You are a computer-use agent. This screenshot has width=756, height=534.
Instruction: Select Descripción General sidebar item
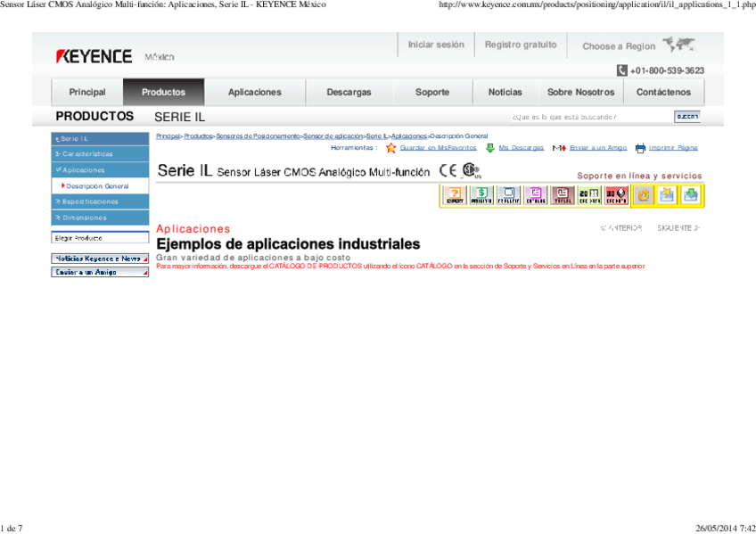click(100, 186)
